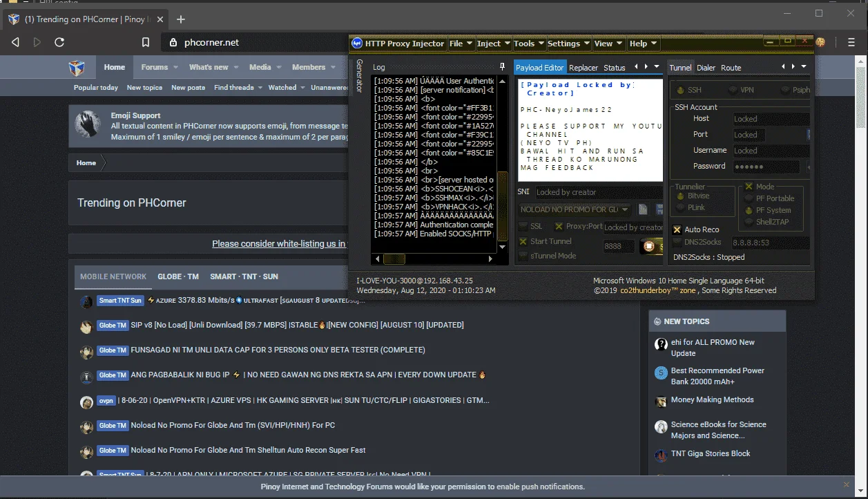Click the left scroll arrow under the Log

pos(377,259)
